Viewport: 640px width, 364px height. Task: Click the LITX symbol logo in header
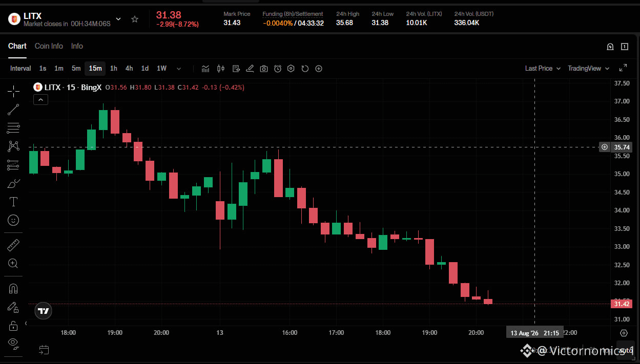click(x=14, y=19)
